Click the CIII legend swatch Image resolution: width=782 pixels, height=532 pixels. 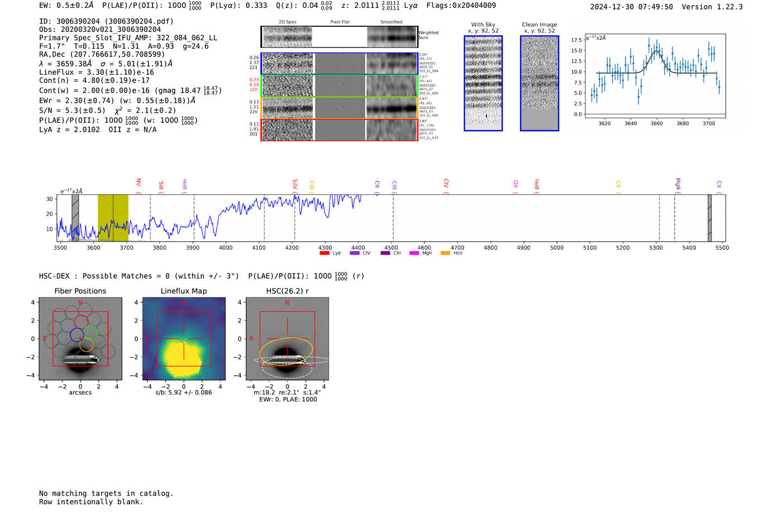385,253
